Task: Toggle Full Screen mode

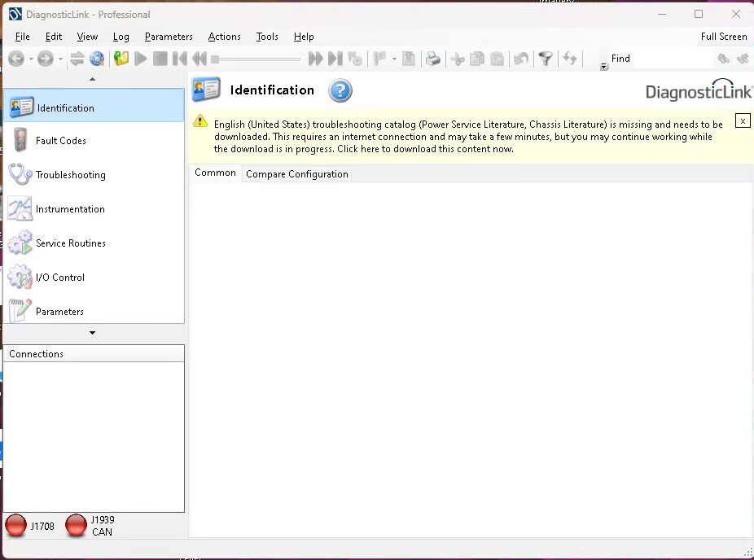Action: coord(723,37)
